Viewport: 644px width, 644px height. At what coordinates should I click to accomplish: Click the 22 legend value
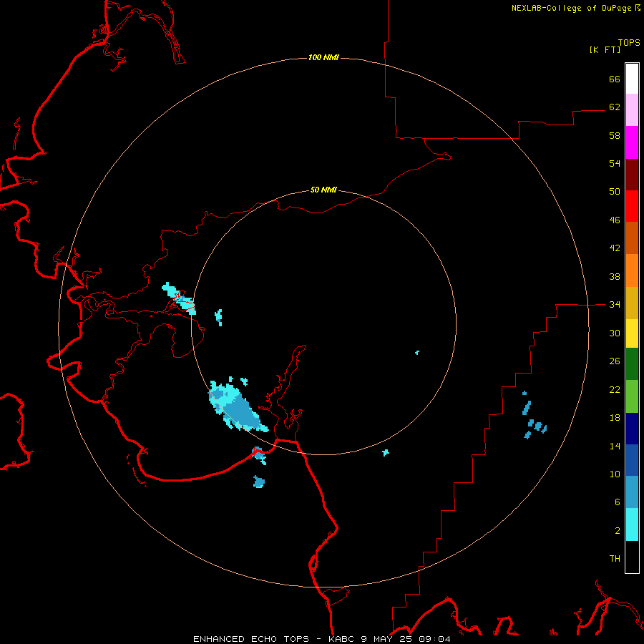click(615, 390)
